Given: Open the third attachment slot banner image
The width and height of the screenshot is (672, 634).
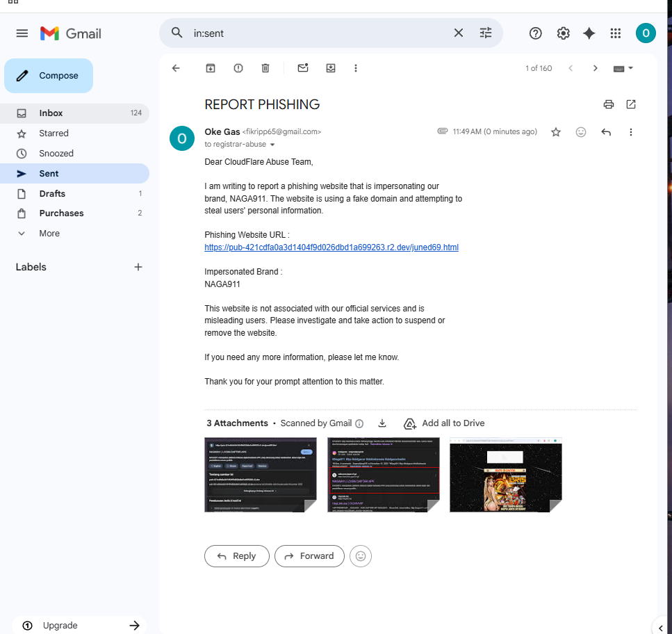Looking at the screenshot, I should [x=506, y=475].
